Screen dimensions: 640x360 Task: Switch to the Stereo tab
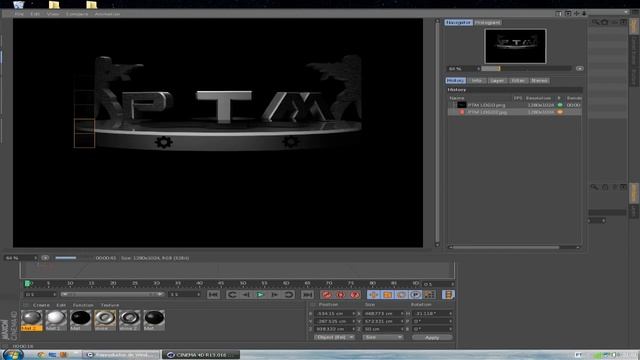(x=539, y=80)
